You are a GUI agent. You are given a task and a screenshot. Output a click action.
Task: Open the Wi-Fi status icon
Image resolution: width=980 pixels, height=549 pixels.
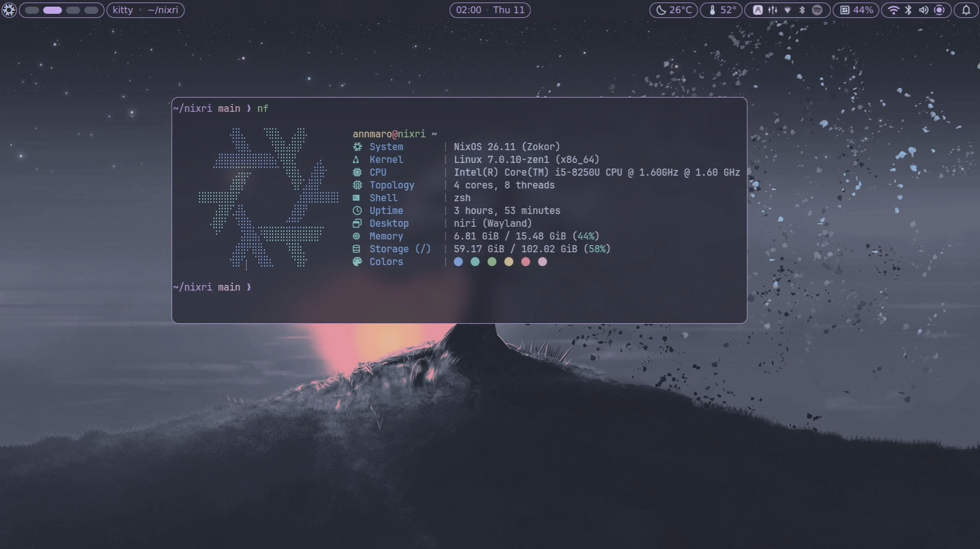(x=893, y=10)
